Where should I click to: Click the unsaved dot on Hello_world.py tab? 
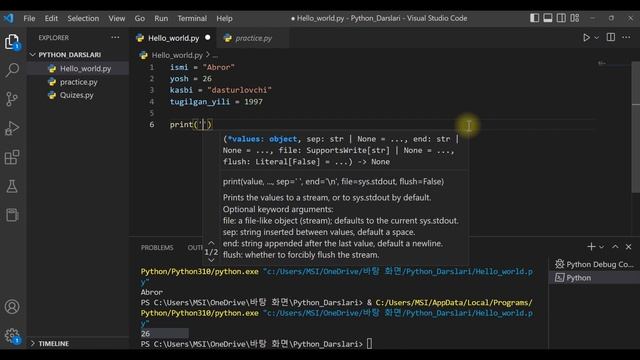tap(208, 38)
